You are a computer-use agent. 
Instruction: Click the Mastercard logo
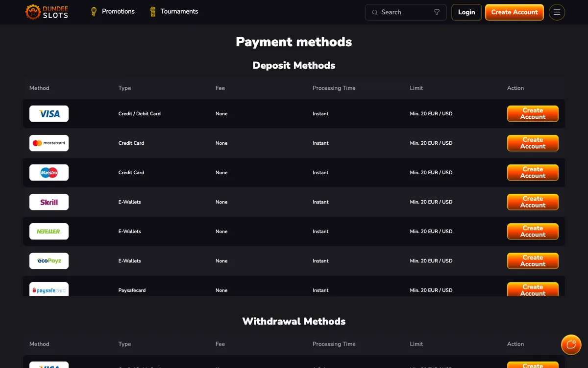point(49,143)
